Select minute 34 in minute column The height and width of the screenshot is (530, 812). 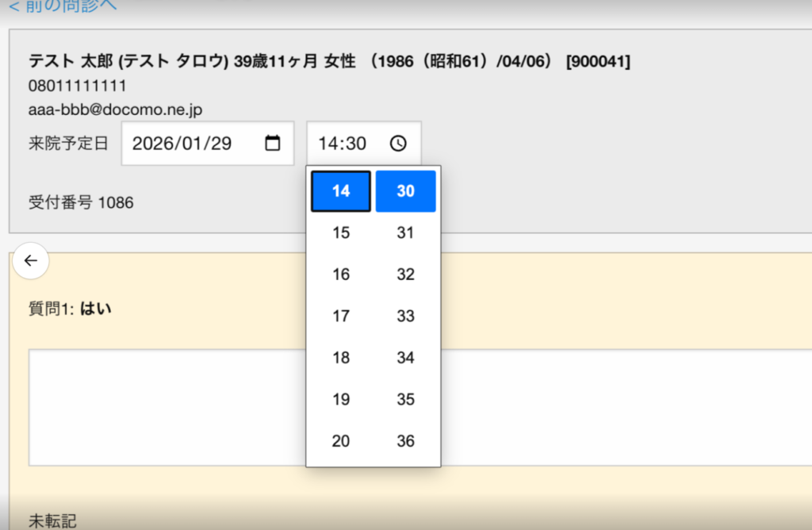point(405,358)
